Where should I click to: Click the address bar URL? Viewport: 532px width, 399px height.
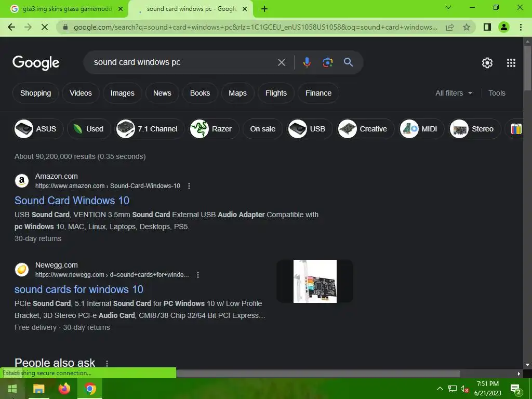point(256,27)
